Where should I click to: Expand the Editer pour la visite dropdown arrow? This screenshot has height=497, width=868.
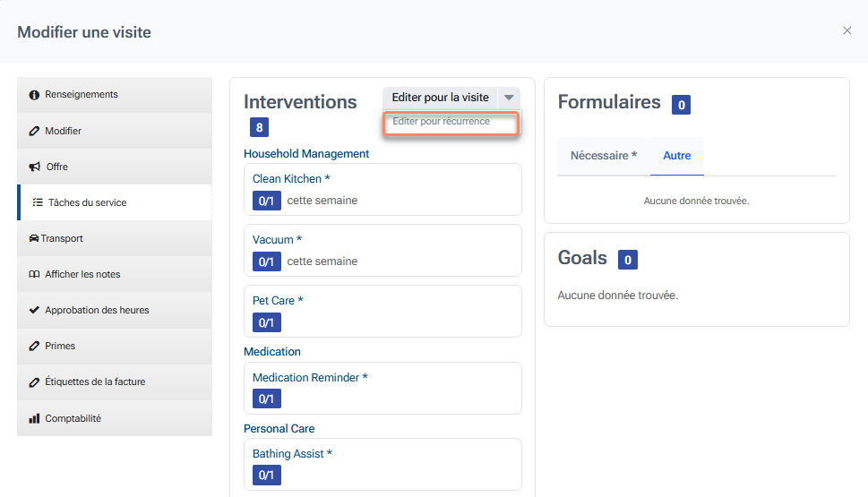click(x=509, y=98)
